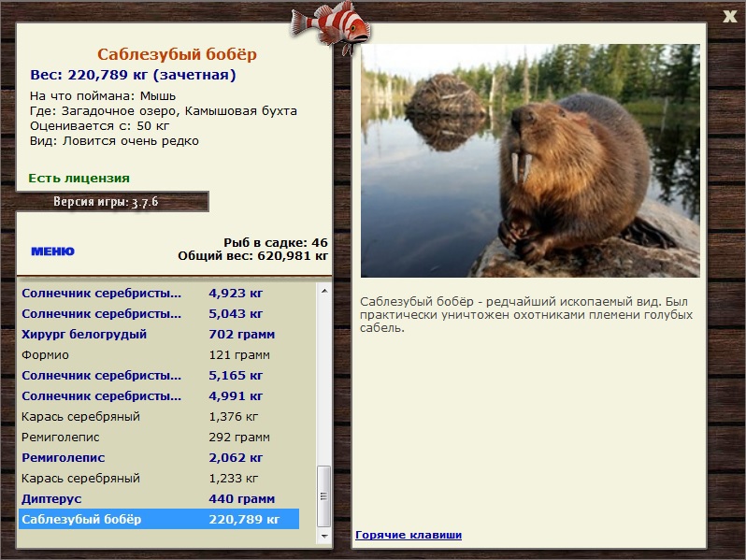Click the list scrollbar down arrow
746x560 pixels.
coord(324,536)
